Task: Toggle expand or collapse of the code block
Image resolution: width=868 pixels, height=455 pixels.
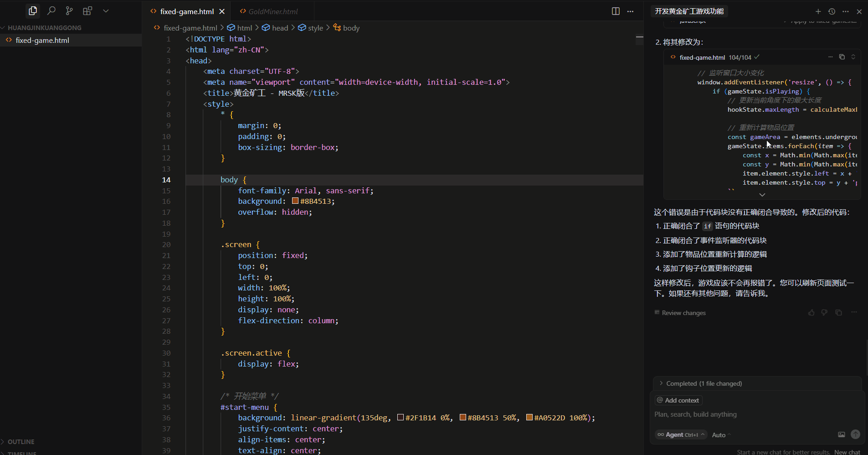Action: coord(853,57)
